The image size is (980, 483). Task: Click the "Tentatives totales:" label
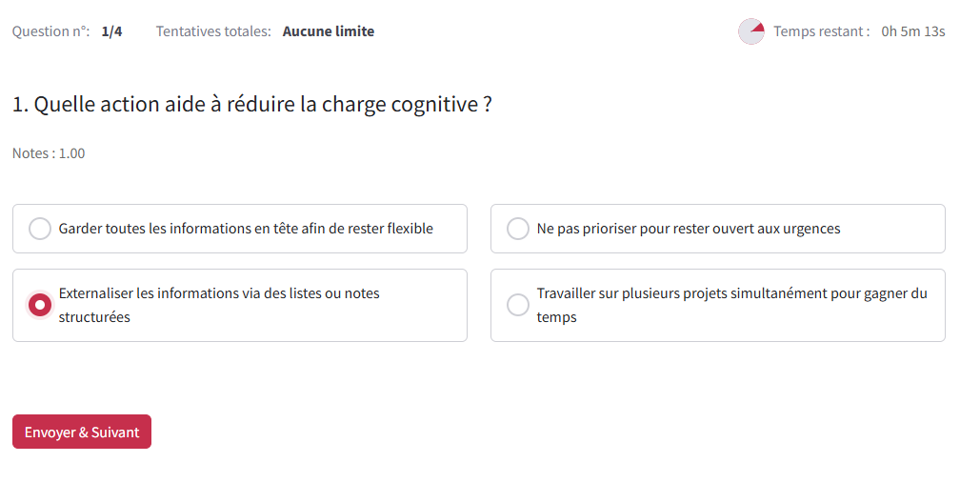[214, 31]
